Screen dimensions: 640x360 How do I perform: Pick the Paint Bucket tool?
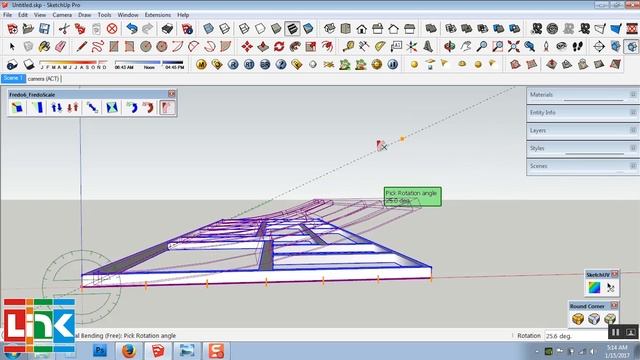pyautogui.click(x=44, y=47)
